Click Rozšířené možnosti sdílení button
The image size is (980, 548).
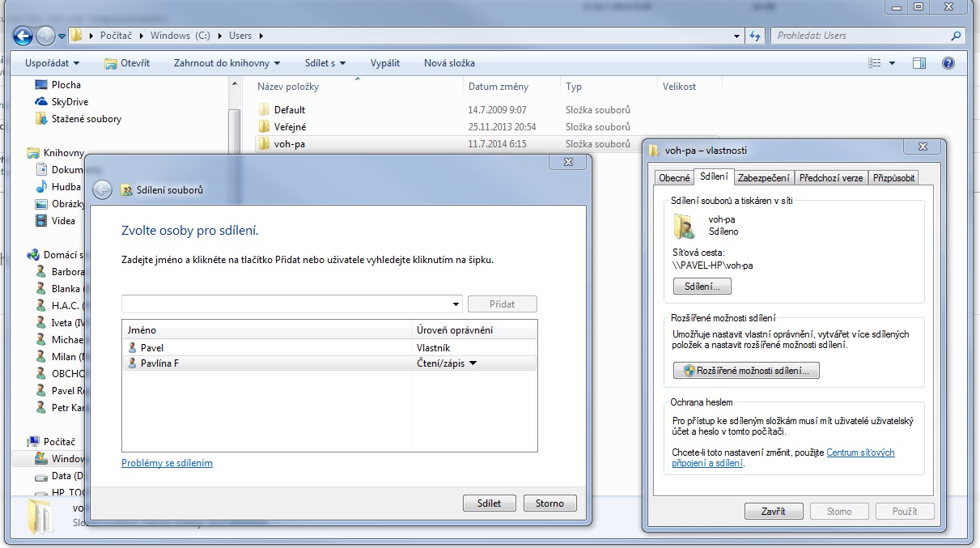(x=746, y=371)
